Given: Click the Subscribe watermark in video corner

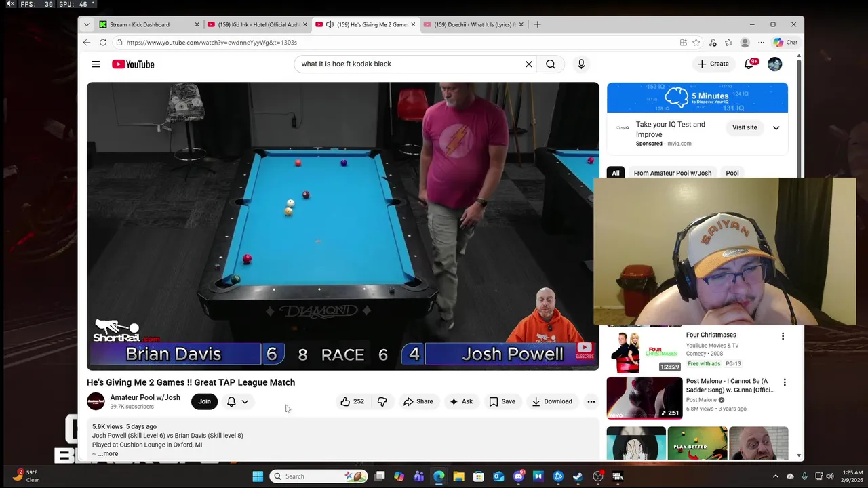Looking at the screenshot, I should coord(585,350).
